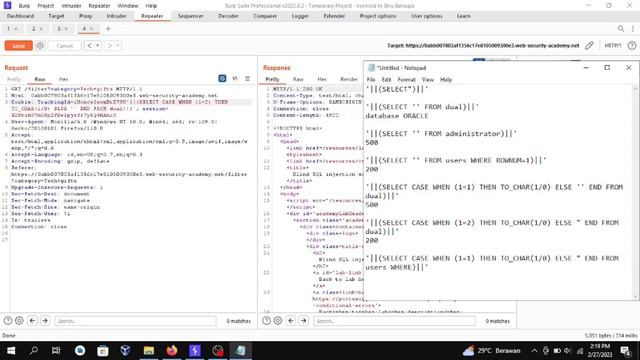Open Response search settings gear
This screenshot has width=640, height=360.
278,321
